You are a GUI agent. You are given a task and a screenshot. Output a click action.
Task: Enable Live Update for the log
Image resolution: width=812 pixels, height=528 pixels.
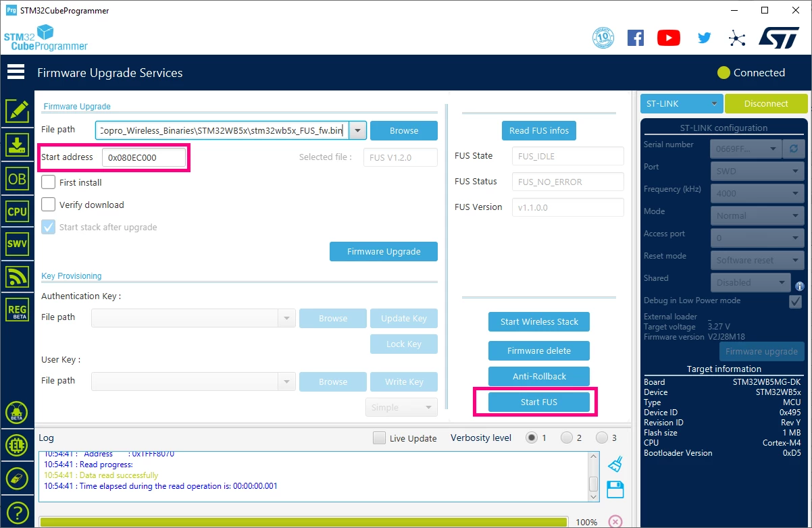pyautogui.click(x=380, y=438)
